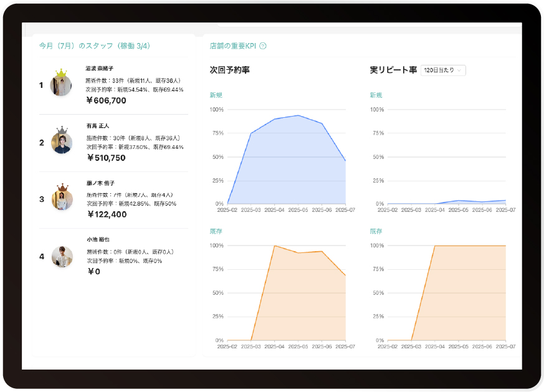
Task: Select 有馬 正人's avatar photo
Action: coord(62,143)
